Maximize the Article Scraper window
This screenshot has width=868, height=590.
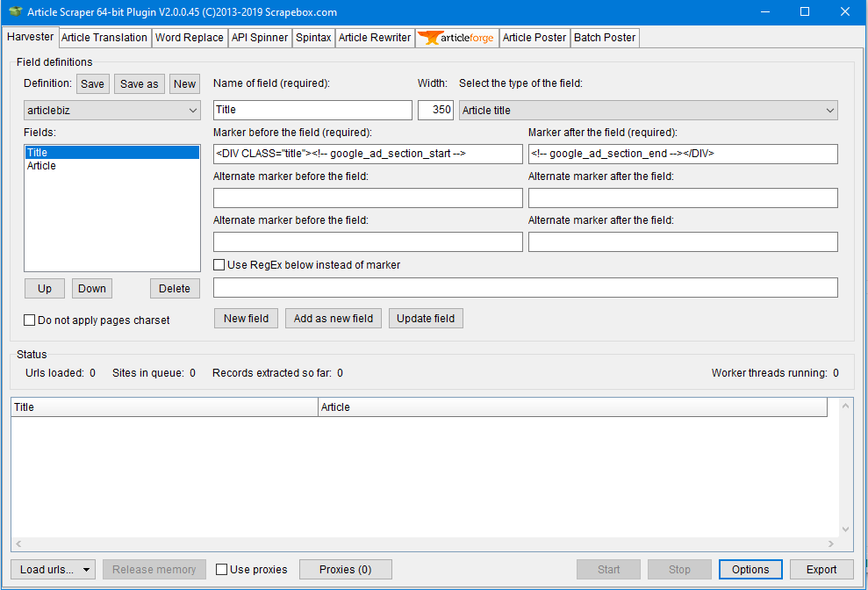click(x=805, y=11)
